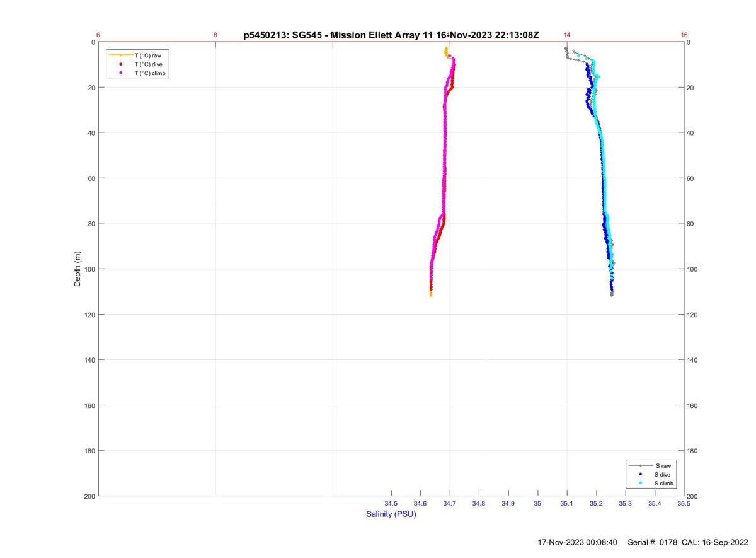The image size is (756, 558).
Task: Click the salinity tick label '35'
Action: tap(537, 503)
